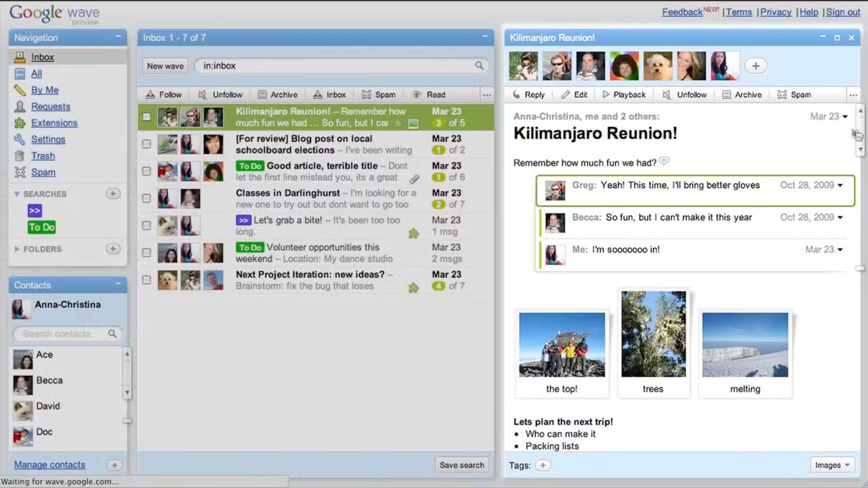Image resolution: width=868 pixels, height=488 pixels.
Task: Open the Privacy link
Action: (x=775, y=12)
